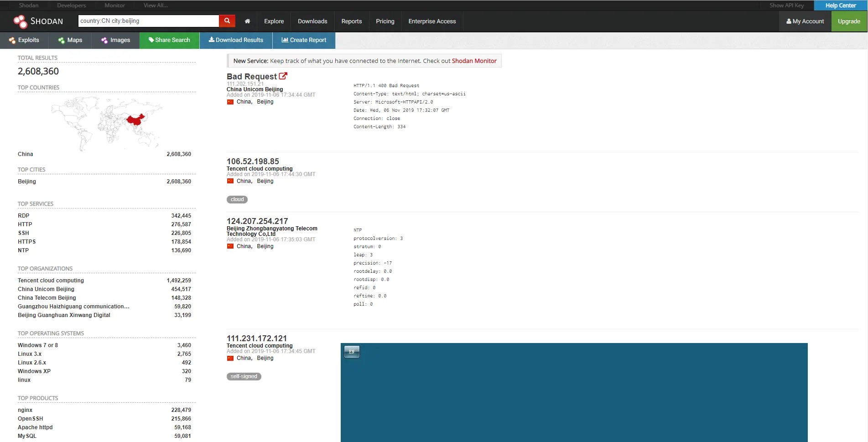The image size is (868, 442).
Task: Click Shodan in the top bar
Action: click(29, 5)
